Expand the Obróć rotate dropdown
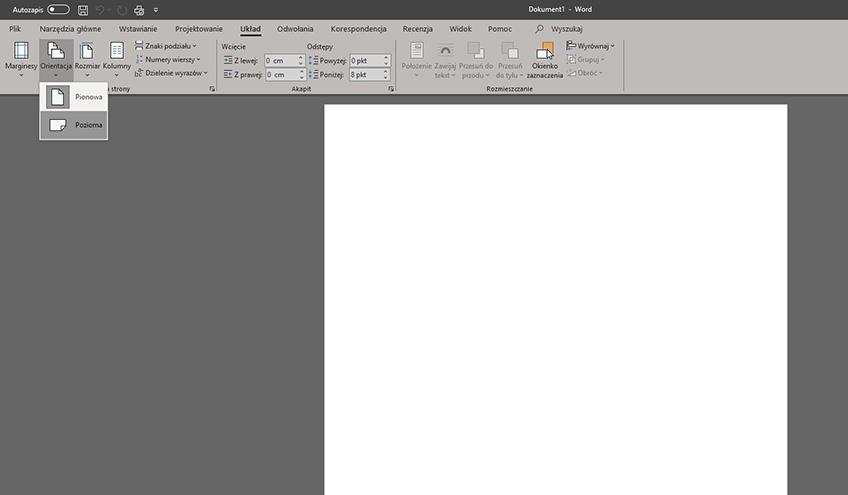 pyautogui.click(x=585, y=73)
